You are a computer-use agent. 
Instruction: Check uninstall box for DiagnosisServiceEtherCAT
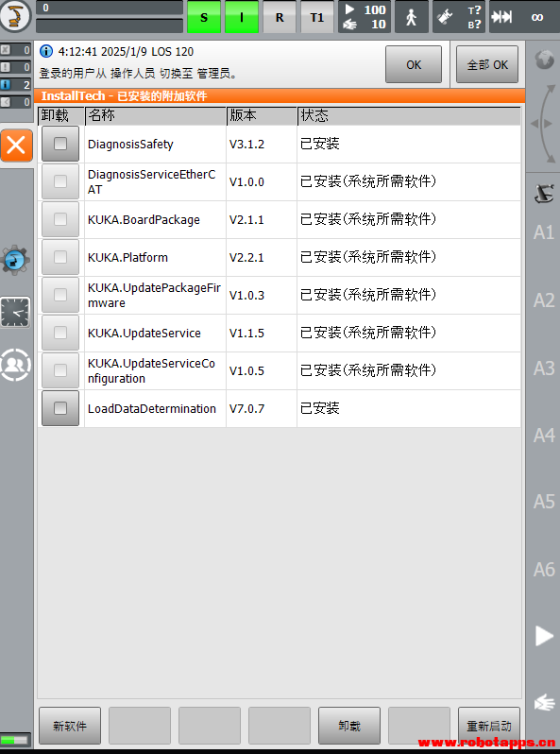pyautogui.click(x=60, y=181)
